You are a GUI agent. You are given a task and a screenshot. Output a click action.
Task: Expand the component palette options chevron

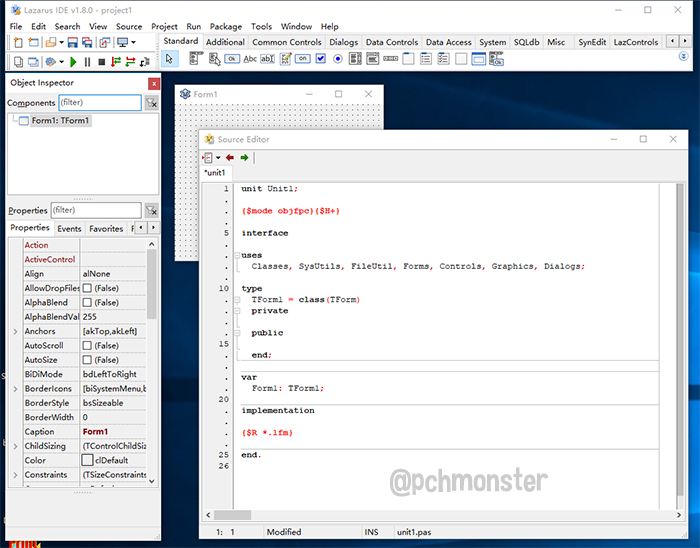point(683,56)
